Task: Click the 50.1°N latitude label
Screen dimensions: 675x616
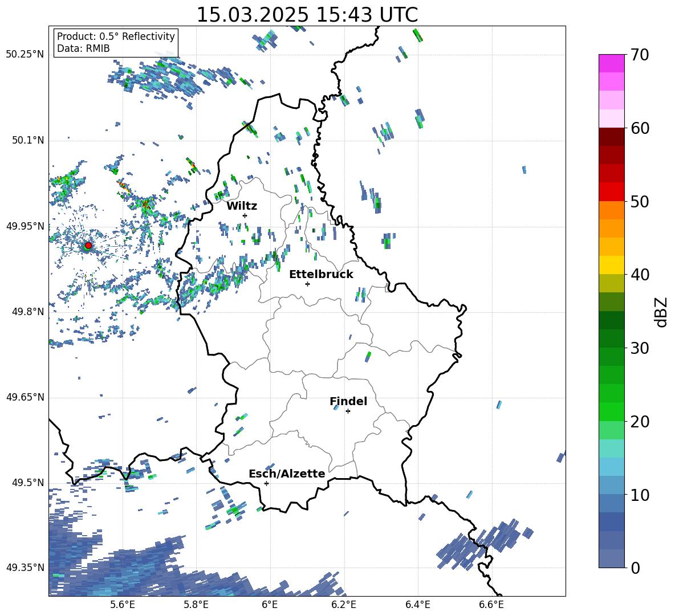Action: coord(28,140)
